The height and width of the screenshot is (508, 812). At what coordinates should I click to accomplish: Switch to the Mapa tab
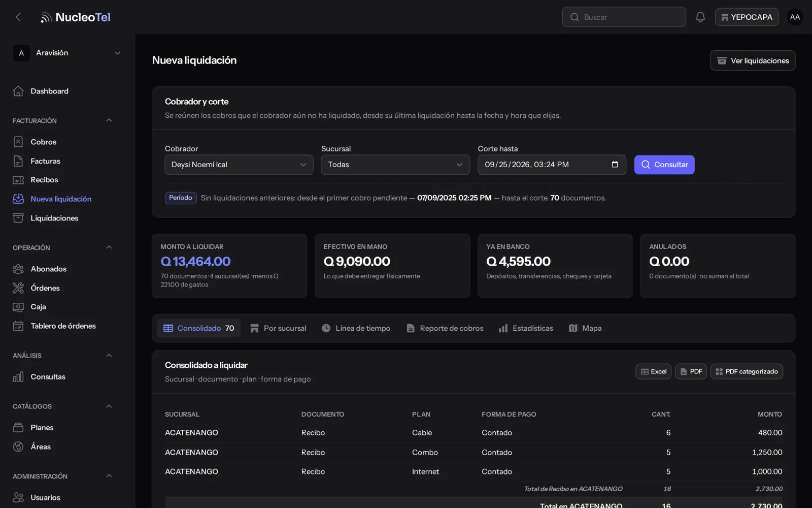585,328
